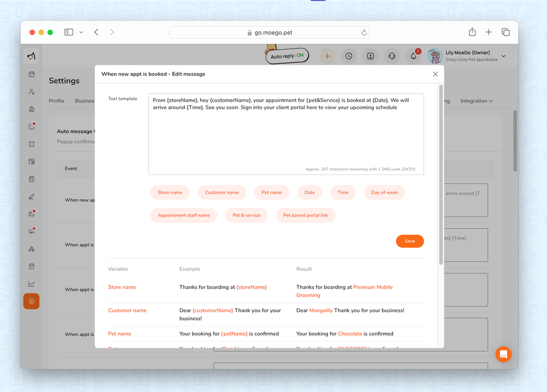Open the calendar icon in the sidebar
Image resolution: width=547 pixels, height=392 pixels.
(31, 74)
